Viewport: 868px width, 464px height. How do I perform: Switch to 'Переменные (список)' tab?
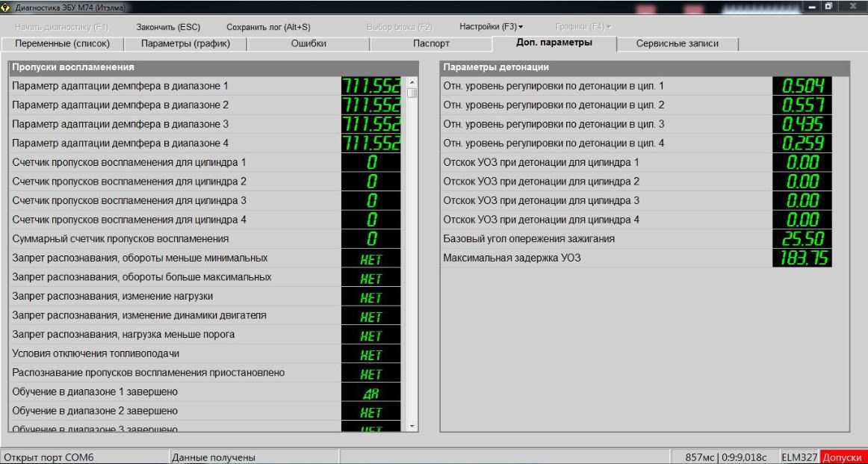(x=62, y=44)
